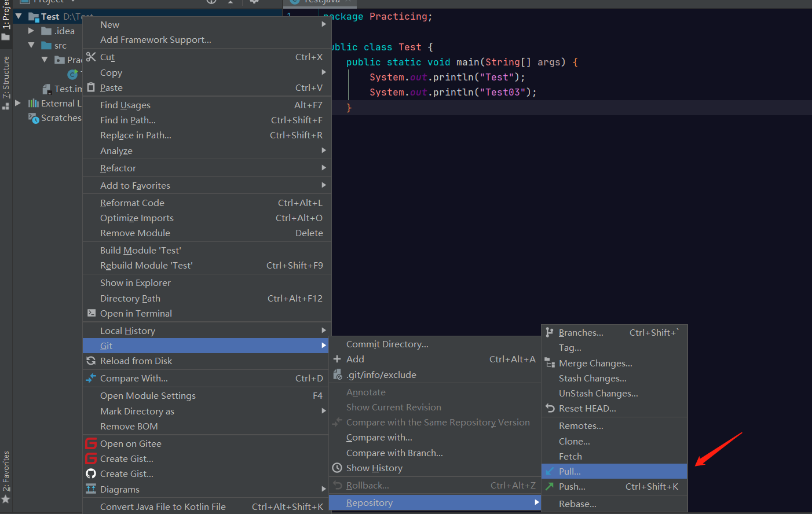Image resolution: width=812 pixels, height=514 pixels.
Task: Select Convert Java File to Kotlin File
Action: [207, 506]
